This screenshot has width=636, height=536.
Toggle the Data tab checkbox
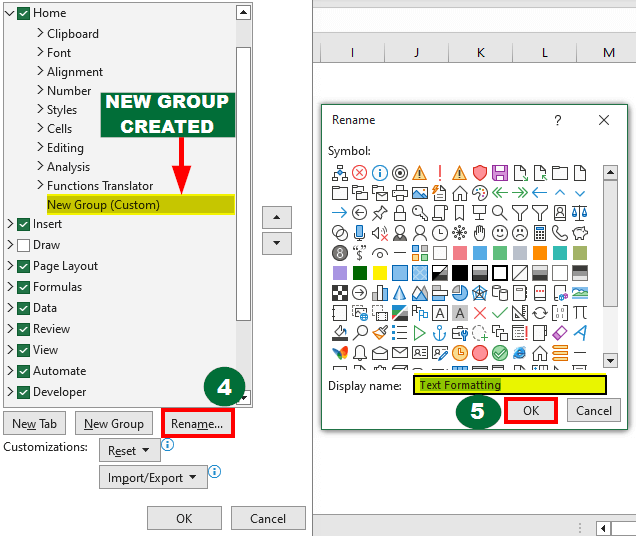coord(24,308)
